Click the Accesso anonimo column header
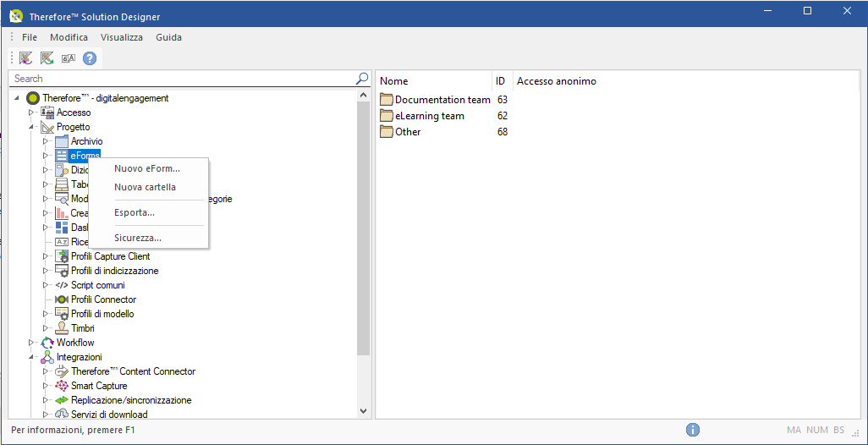 pyautogui.click(x=557, y=81)
